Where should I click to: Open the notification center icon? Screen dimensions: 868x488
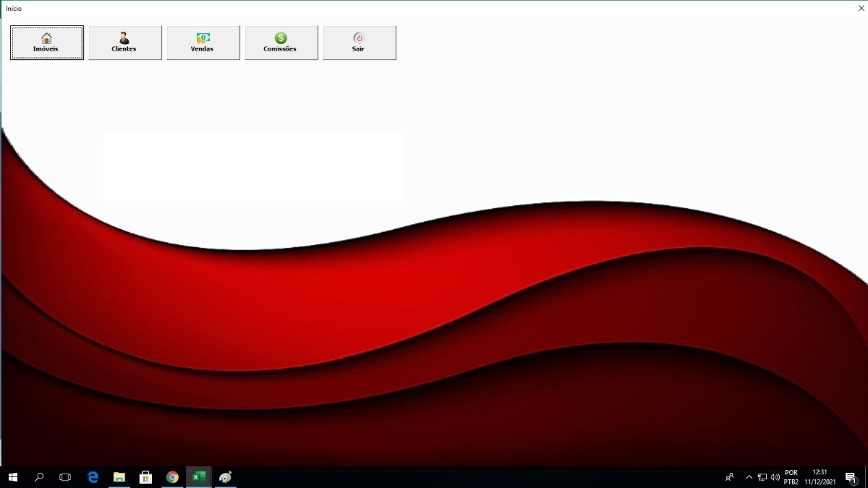851,477
